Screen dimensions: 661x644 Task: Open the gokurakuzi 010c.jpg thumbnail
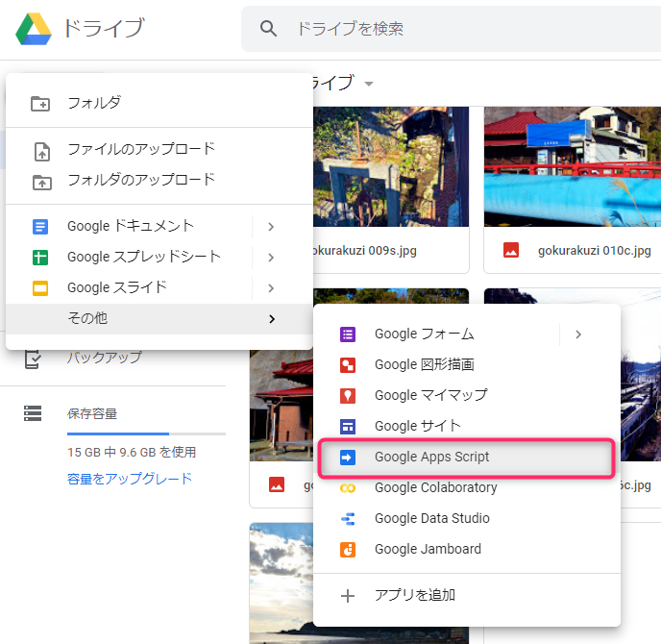(573, 166)
